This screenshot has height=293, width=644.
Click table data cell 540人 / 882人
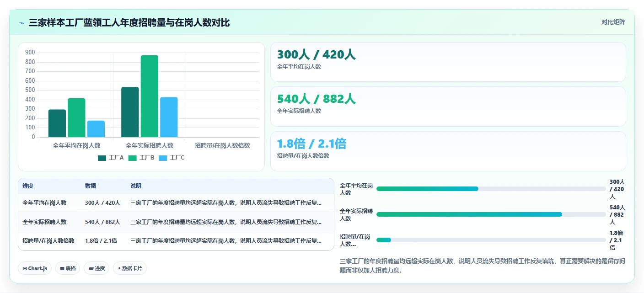[102, 222]
